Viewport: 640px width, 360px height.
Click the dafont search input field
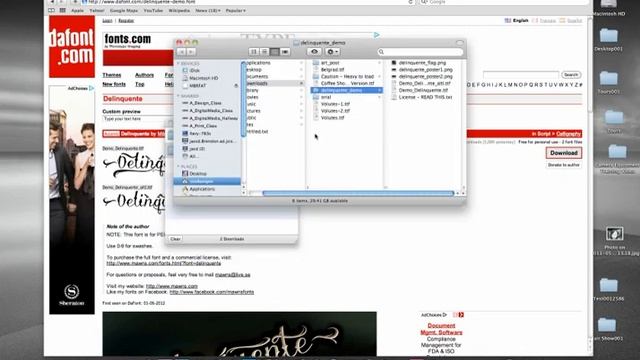click(521, 75)
